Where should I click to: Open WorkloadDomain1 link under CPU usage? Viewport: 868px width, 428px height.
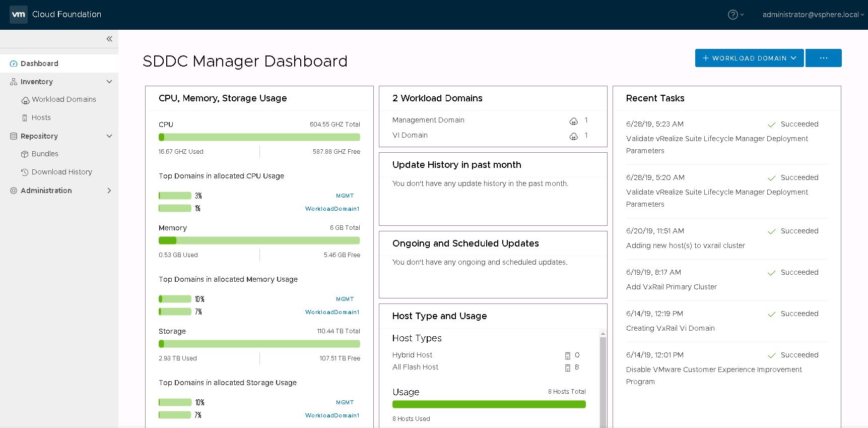[332, 209]
